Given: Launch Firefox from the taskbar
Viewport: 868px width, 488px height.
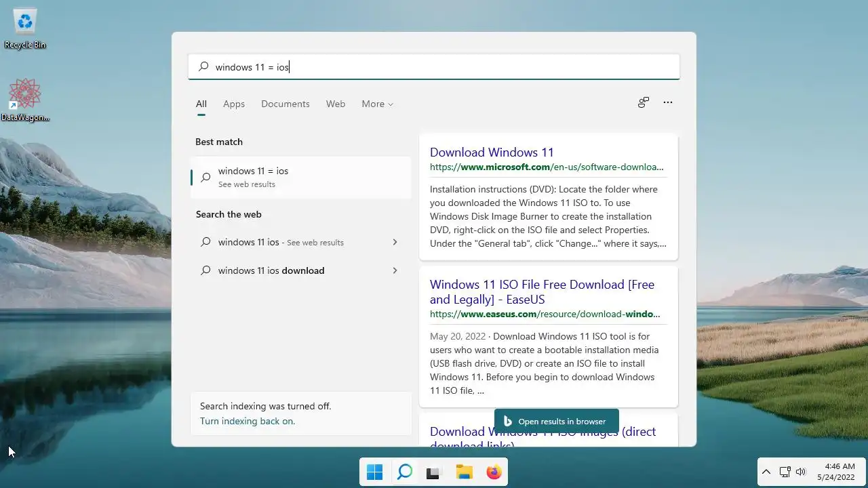Looking at the screenshot, I should [x=494, y=472].
